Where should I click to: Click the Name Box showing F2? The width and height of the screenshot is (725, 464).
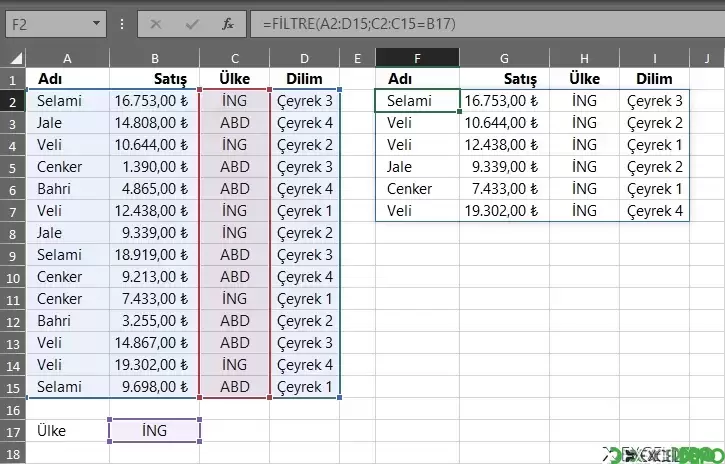56,24
